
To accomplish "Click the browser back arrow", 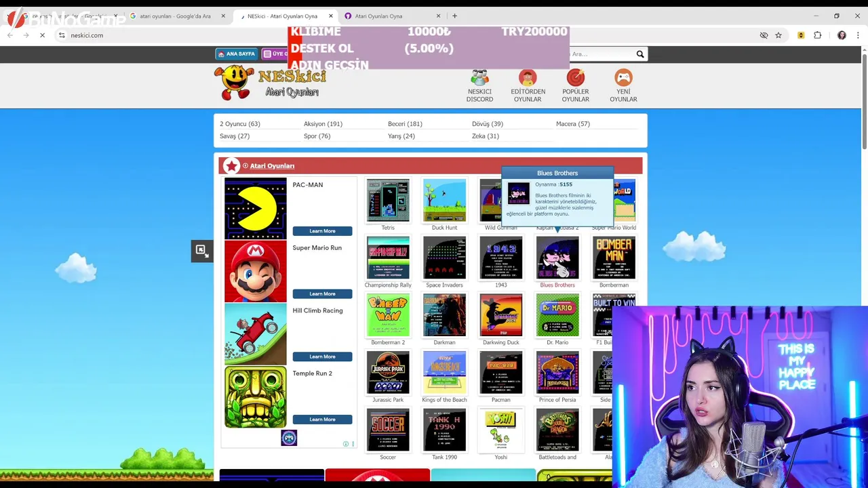I will click(x=10, y=35).
